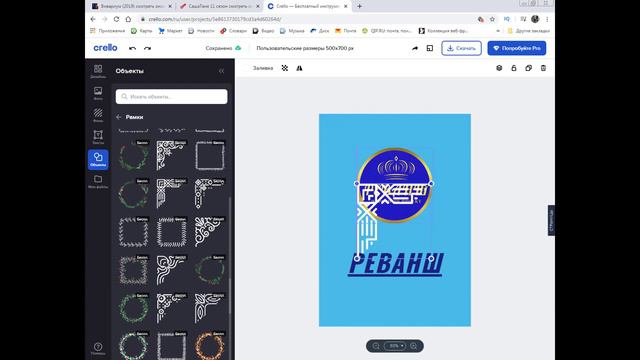Click the flip object icon

click(x=299, y=68)
